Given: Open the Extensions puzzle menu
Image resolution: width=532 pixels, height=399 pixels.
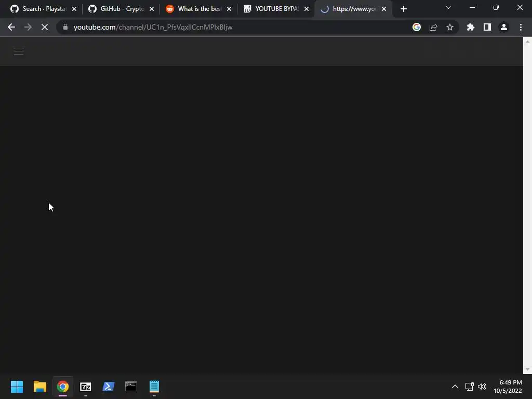Looking at the screenshot, I should [x=471, y=27].
